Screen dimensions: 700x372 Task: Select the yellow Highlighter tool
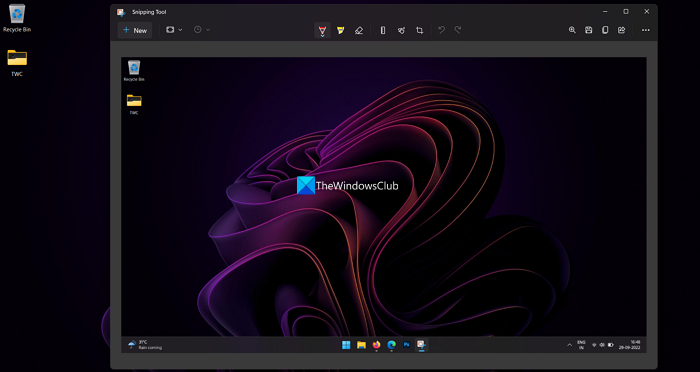pyautogui.click(x=341, y=30)
